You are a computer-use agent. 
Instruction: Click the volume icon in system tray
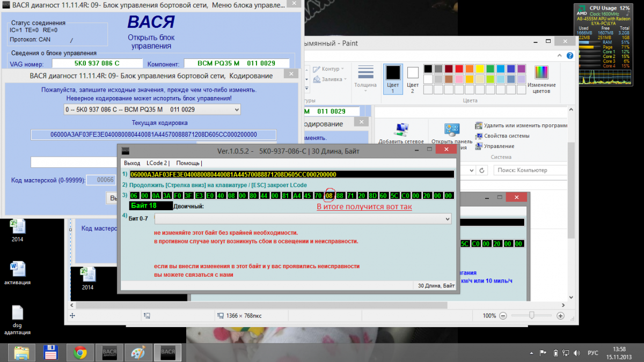point(577,352)
